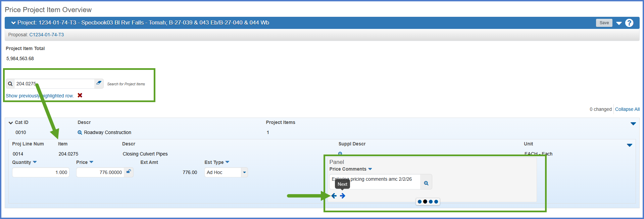Open the Est Type Ad Hoc dropdown
The image size is (644, 219).
tap(244, 172)
